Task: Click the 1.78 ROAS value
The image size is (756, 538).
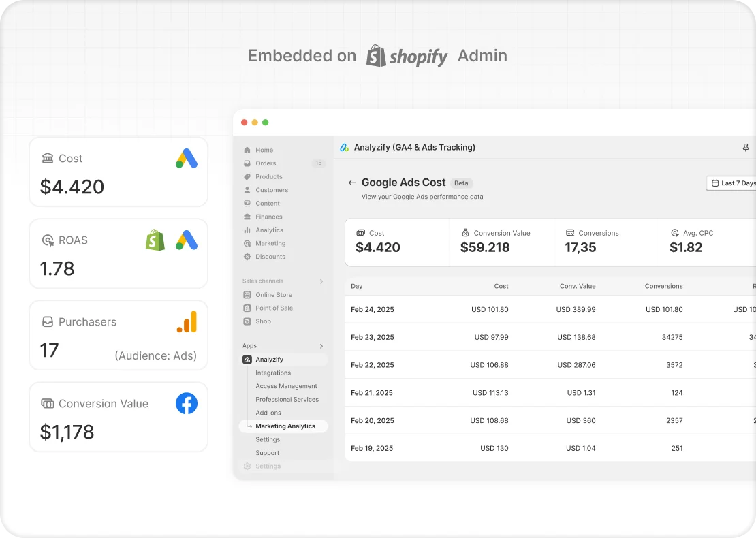Action: [57, 268]
